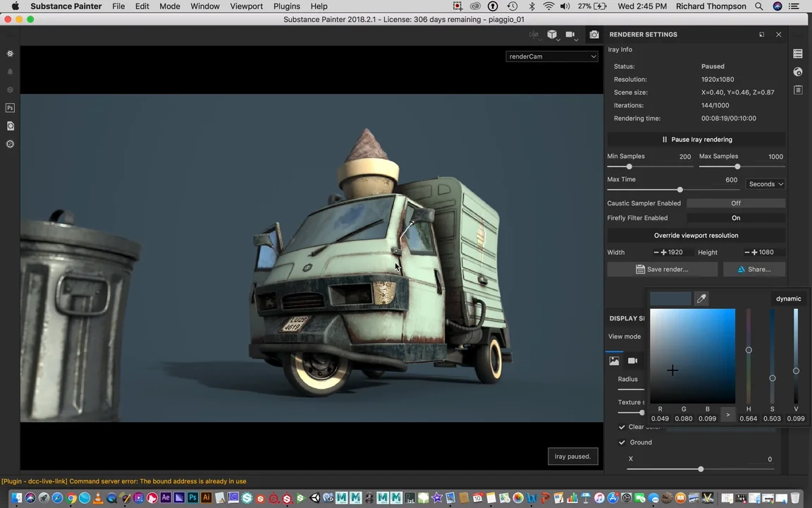The width and height of the screenshot is (812, 508).
Task: Launch Photoshop from the Dock
Action: (x=192, y=497)
